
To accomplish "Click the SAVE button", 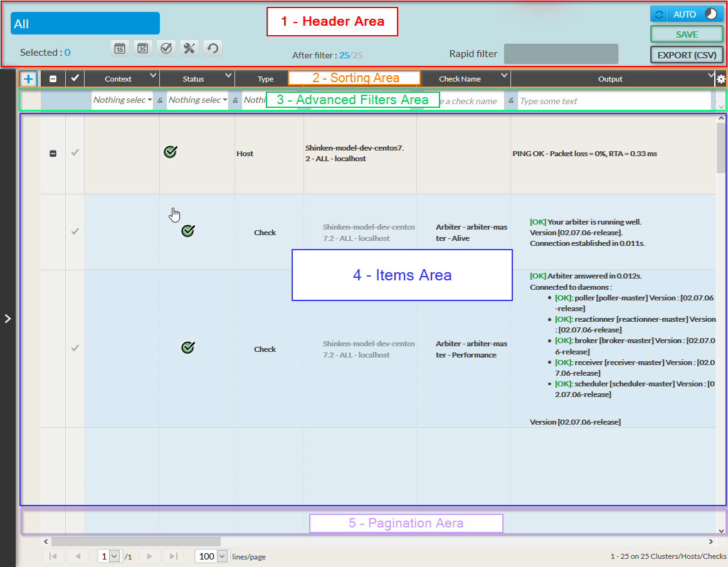I will 687,34.
